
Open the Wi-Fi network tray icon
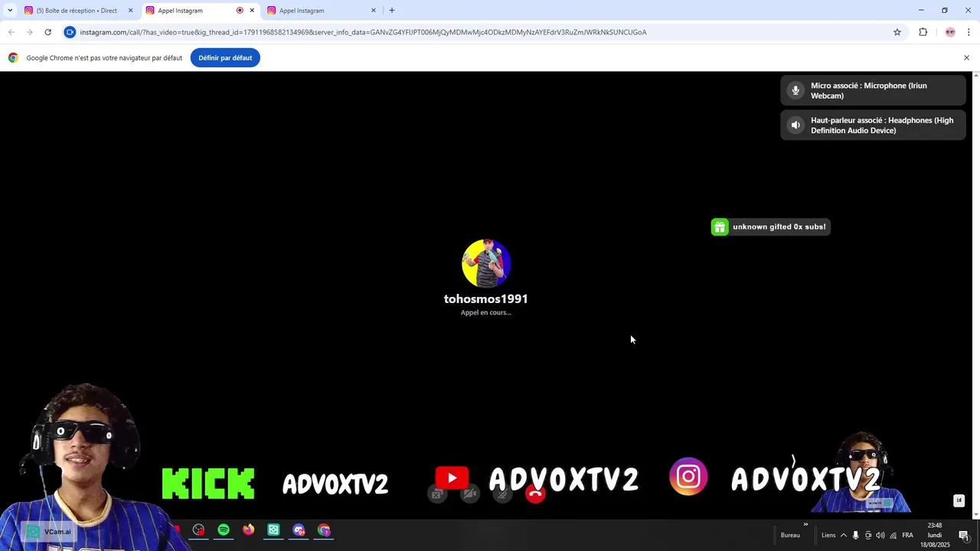coord(893,536)
